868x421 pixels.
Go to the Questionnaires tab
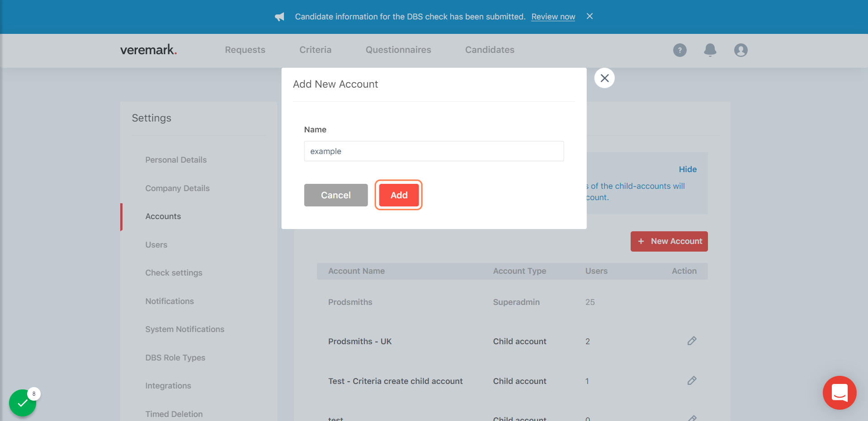398,50
